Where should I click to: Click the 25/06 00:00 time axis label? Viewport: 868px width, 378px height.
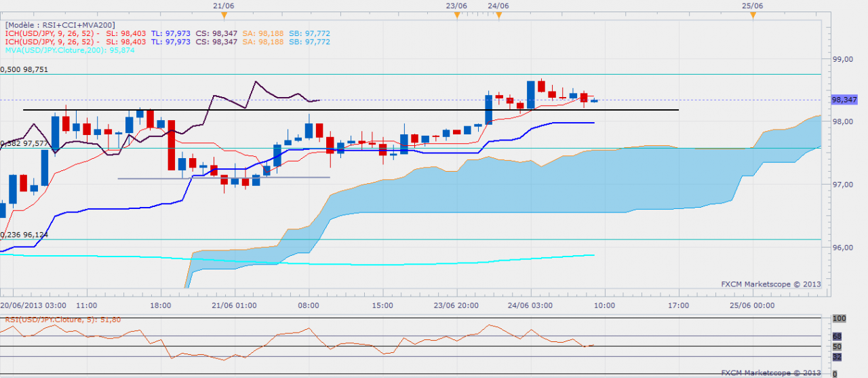753,305
